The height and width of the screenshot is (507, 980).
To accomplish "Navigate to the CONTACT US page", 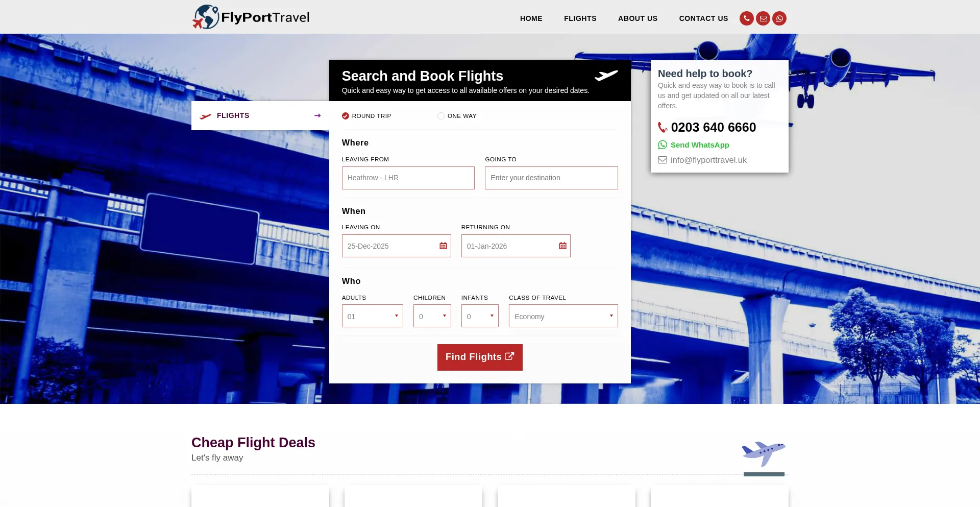I will [703, 18].
